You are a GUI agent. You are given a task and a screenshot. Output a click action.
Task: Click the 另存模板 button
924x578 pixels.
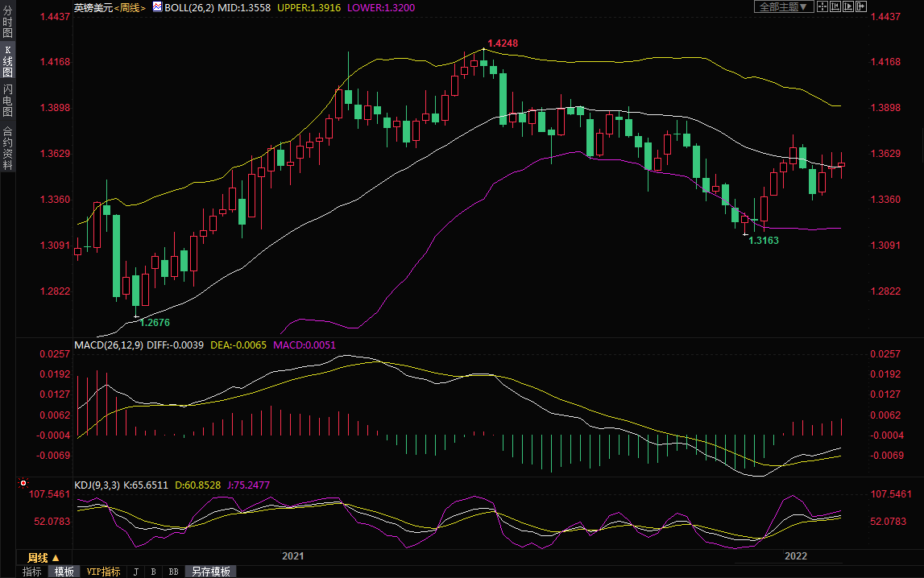[x=210, y=572]
